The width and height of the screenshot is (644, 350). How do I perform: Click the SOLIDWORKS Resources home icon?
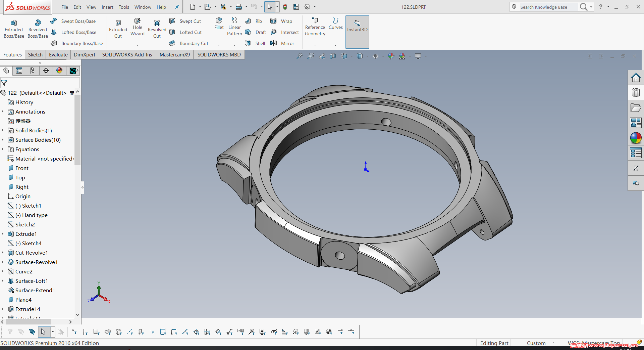pos(636,78)
